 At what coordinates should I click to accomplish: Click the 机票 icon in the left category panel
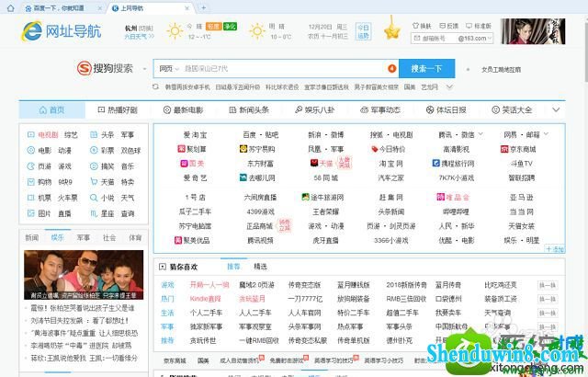[30, 198]
